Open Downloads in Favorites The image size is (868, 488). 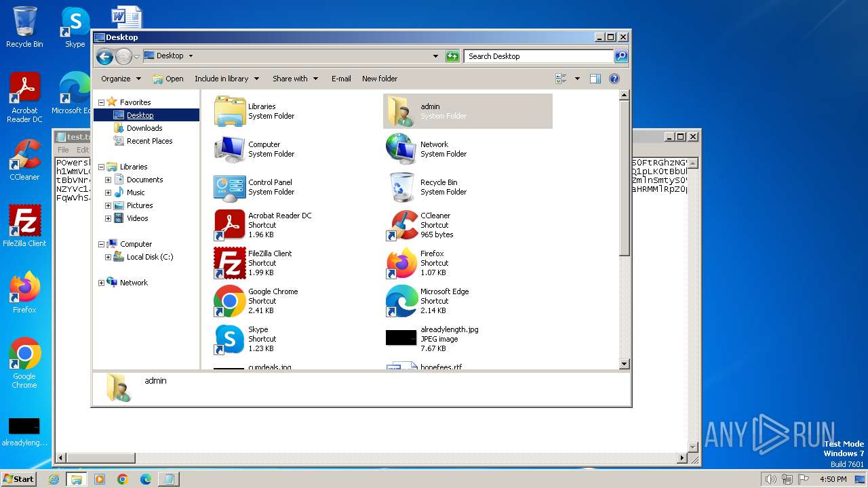(x=144, y=128)
